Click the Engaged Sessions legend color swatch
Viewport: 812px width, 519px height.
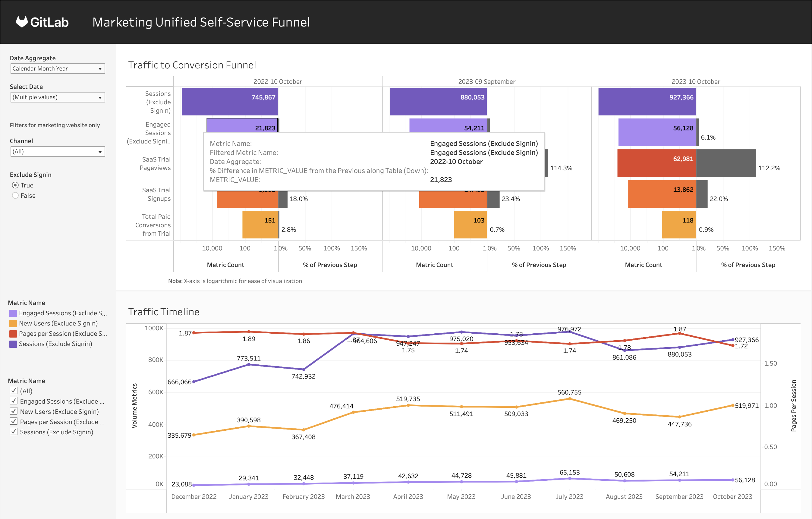click(13, 313)
